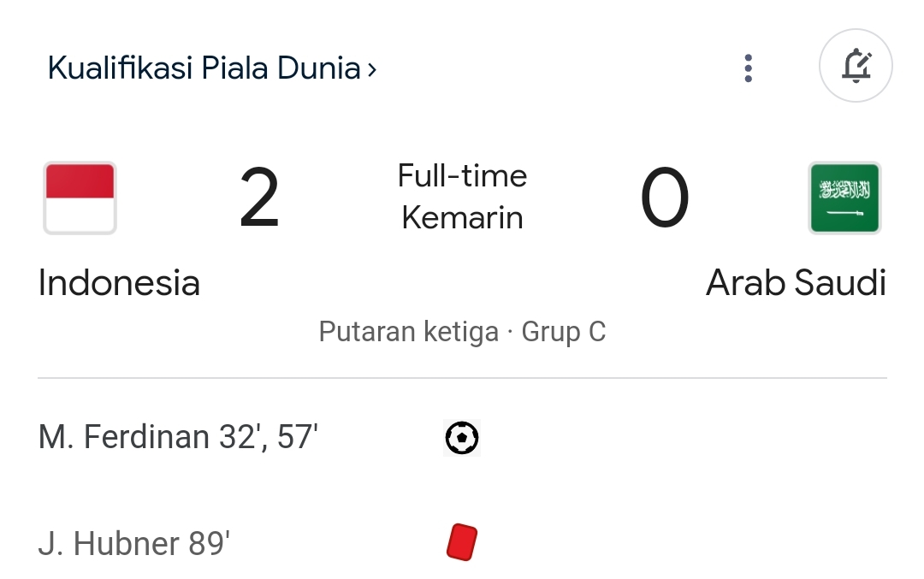
Task: Expand the chevron beside Kualifikasi Piala Dunia
Action: [372, 69]
